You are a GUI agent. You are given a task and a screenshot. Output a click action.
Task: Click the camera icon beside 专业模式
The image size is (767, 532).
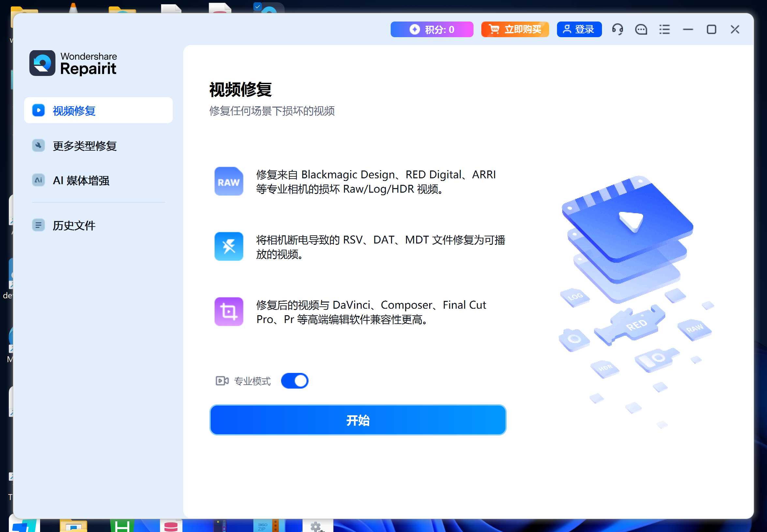point(222,381)
